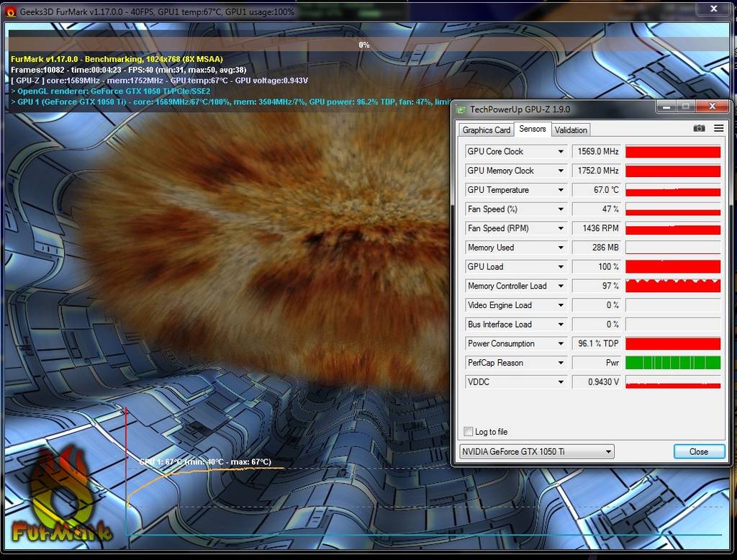Click the OpenGL renderer info line

click(x=111, y=91)
